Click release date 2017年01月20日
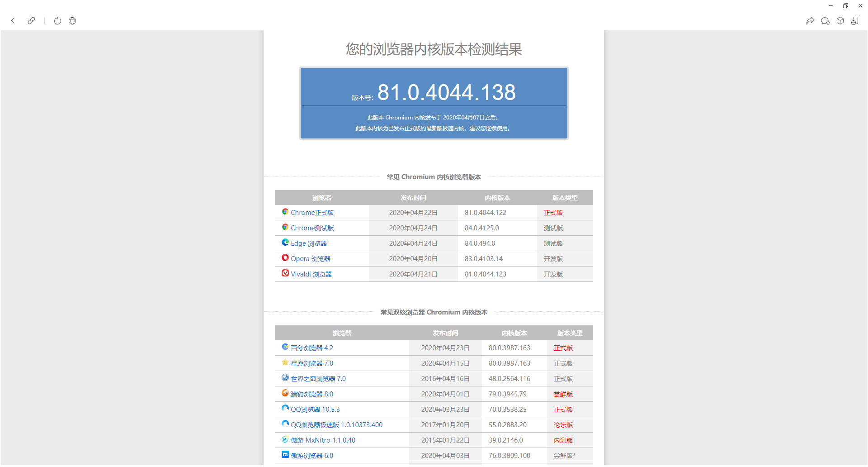 (445, 425)
